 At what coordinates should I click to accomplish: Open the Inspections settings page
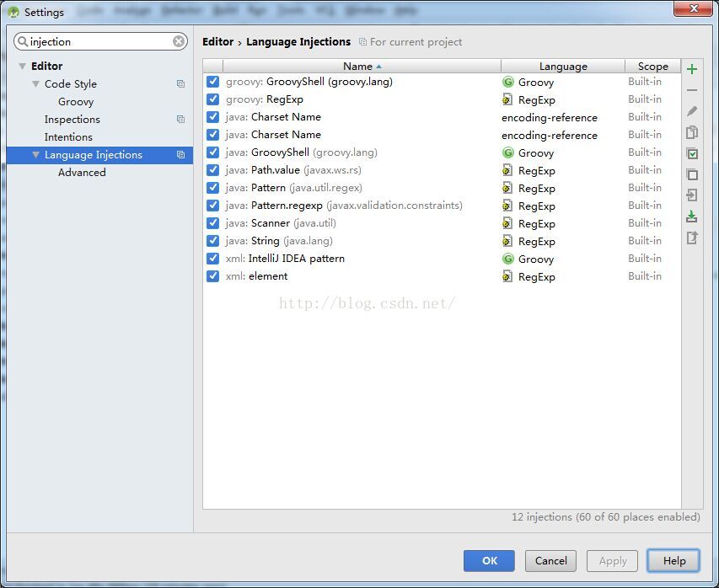pyautogui.click(x=72, y=119)
